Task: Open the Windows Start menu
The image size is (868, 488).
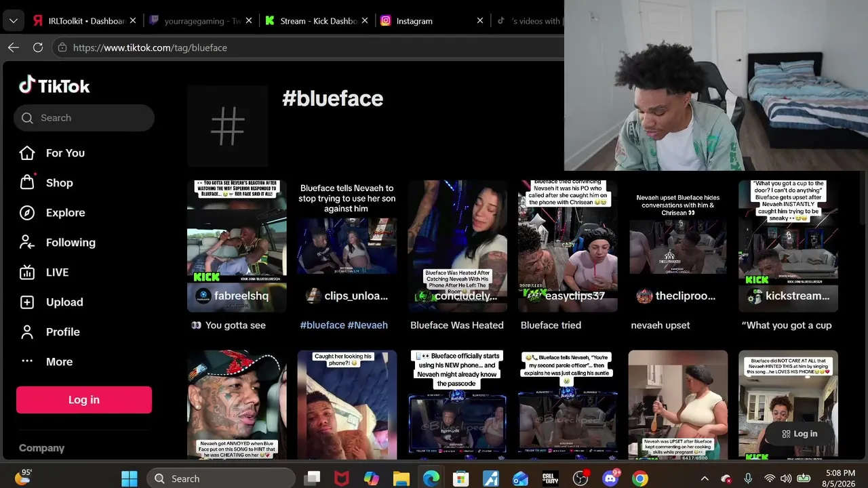Action: tap(129, 479)
